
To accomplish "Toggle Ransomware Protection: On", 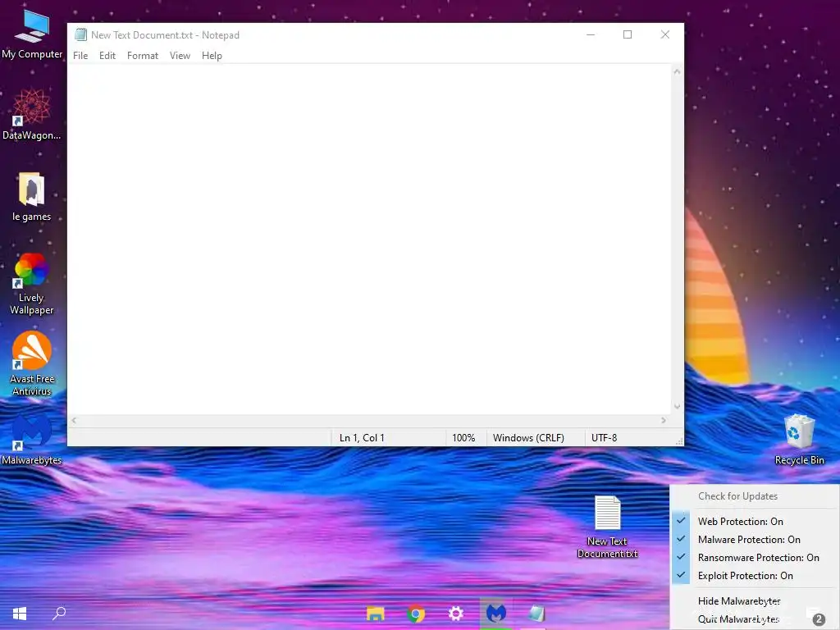I will click(x=755, y=558).
